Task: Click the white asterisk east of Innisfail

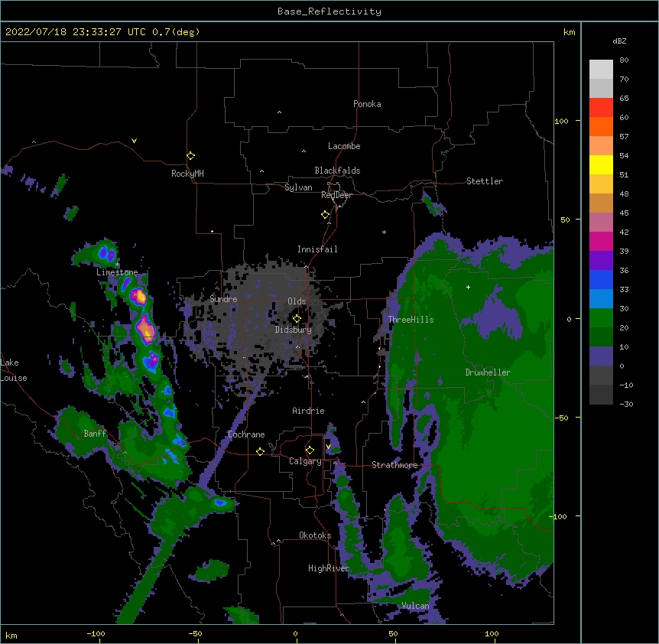Action: [384, 232]
